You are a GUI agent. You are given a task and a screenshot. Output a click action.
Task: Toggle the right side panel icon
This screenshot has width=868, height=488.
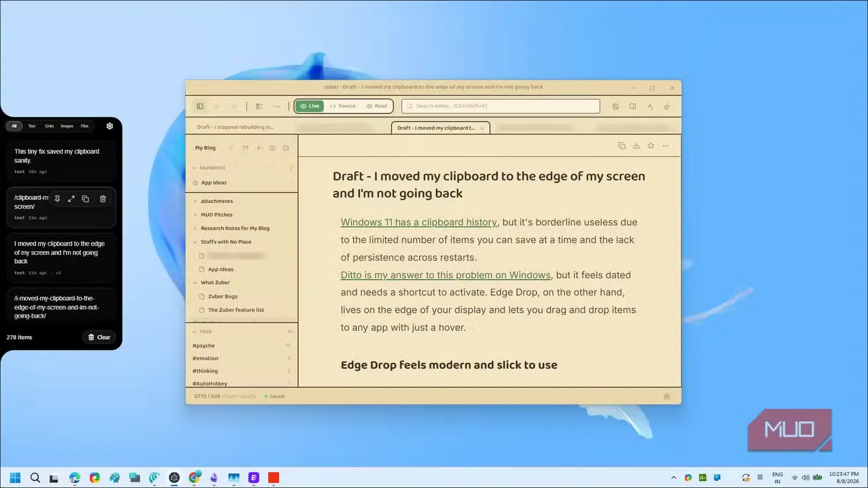(632, 106)
